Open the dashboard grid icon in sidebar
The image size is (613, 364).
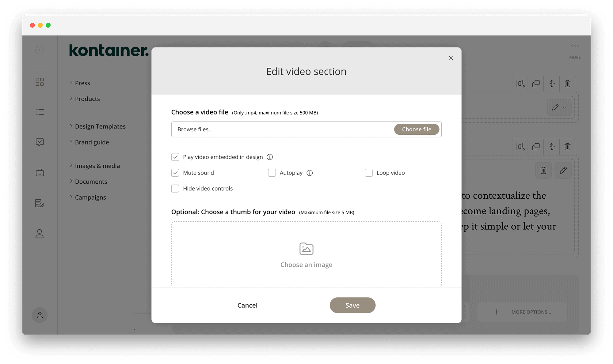click(40, 82)
